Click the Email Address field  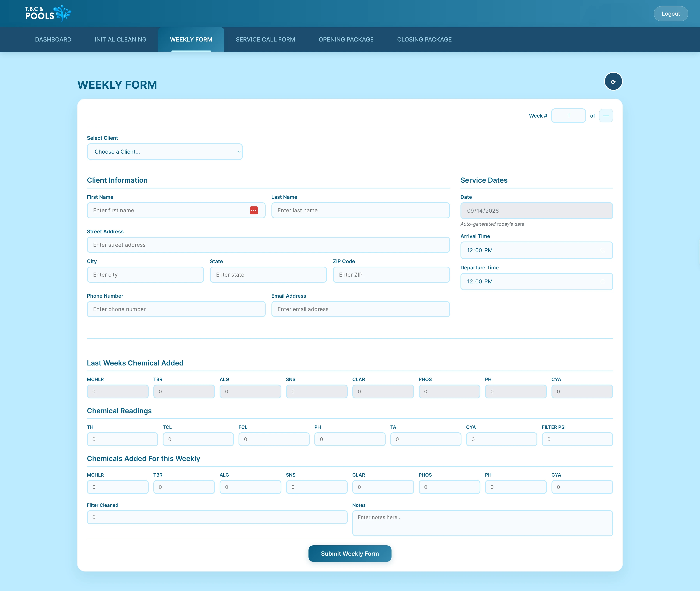(360, 309)
